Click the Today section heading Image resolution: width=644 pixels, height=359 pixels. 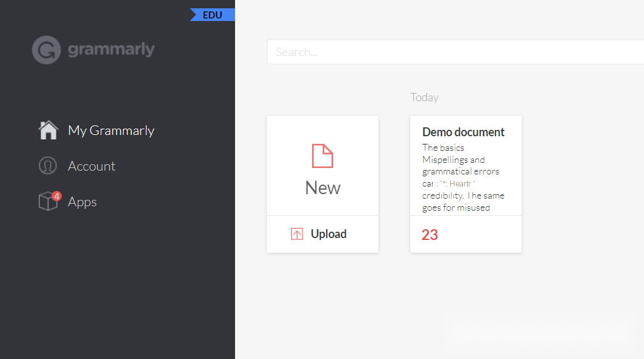[x=424, y=97]
